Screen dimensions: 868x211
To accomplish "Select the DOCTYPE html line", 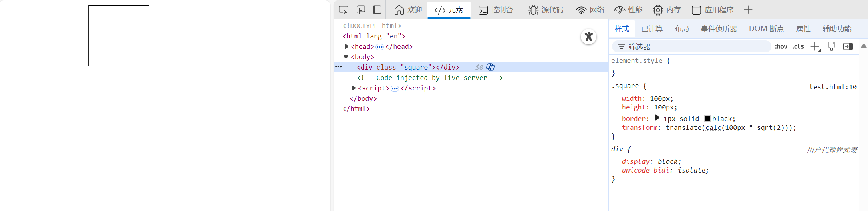I will (372, 26).
